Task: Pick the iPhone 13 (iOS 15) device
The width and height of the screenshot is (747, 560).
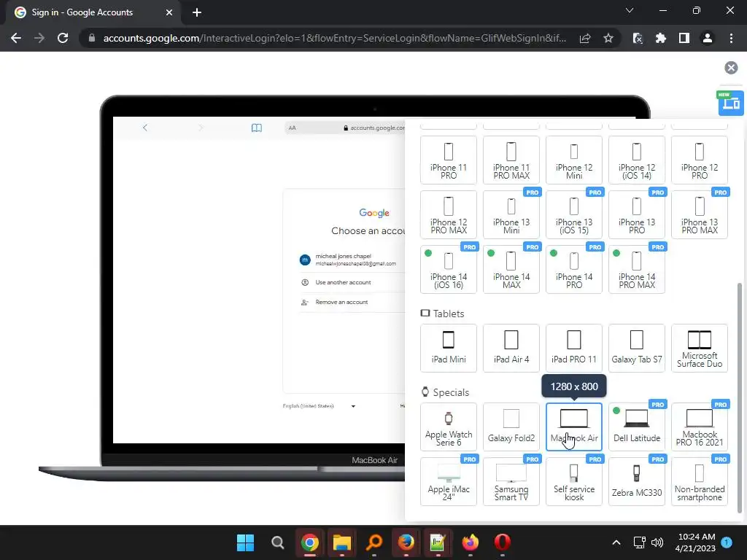Action: pyautogui.click(x=574, y=215)
